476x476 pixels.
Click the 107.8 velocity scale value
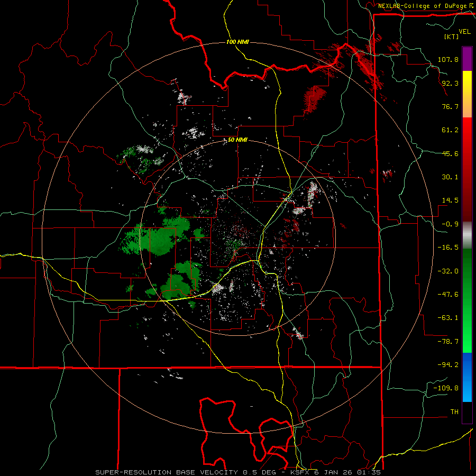point(448,59)
